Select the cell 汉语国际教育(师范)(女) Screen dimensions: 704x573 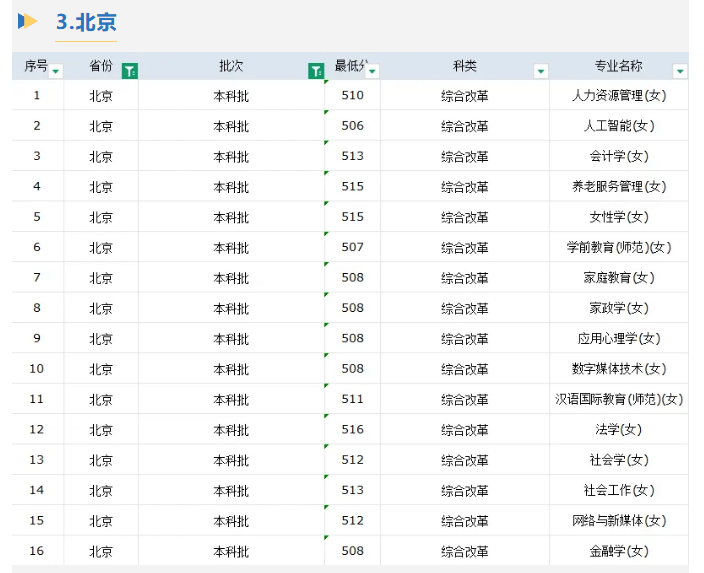tap(619, 399)
